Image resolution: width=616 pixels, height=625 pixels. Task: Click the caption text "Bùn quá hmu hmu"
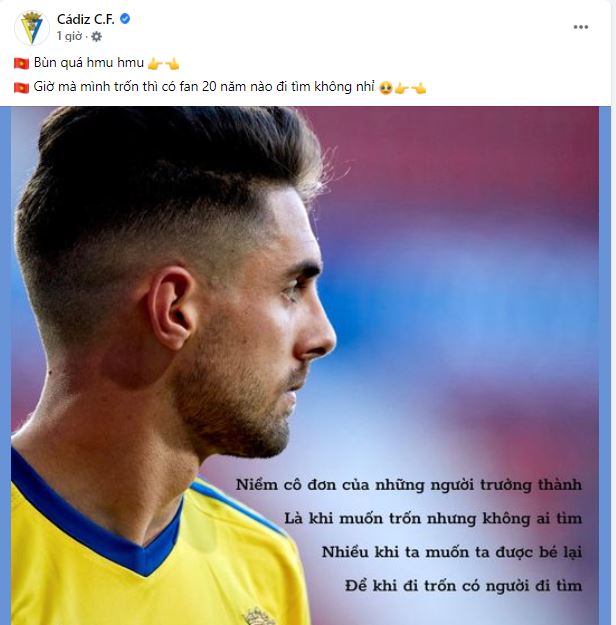coord(89,63)
